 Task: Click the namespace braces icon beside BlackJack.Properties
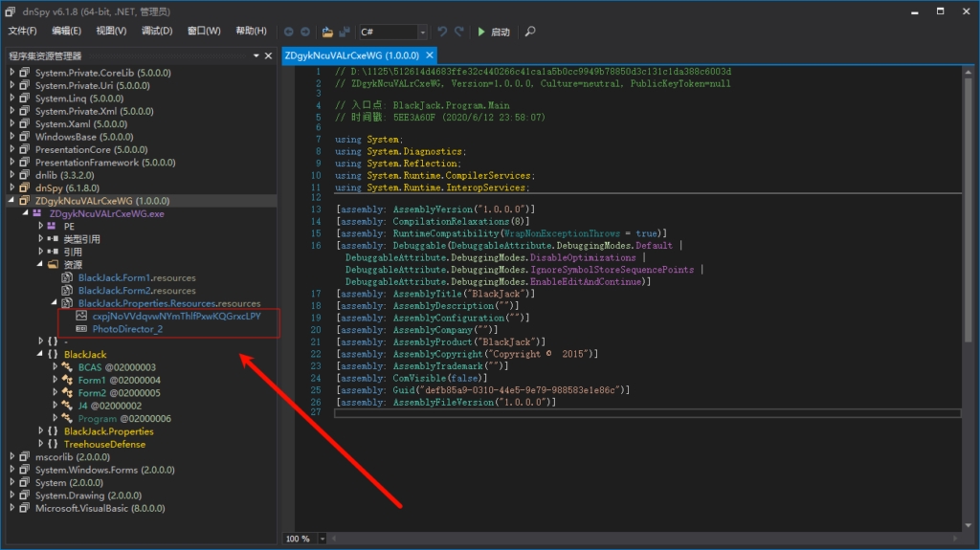(54, 431)
